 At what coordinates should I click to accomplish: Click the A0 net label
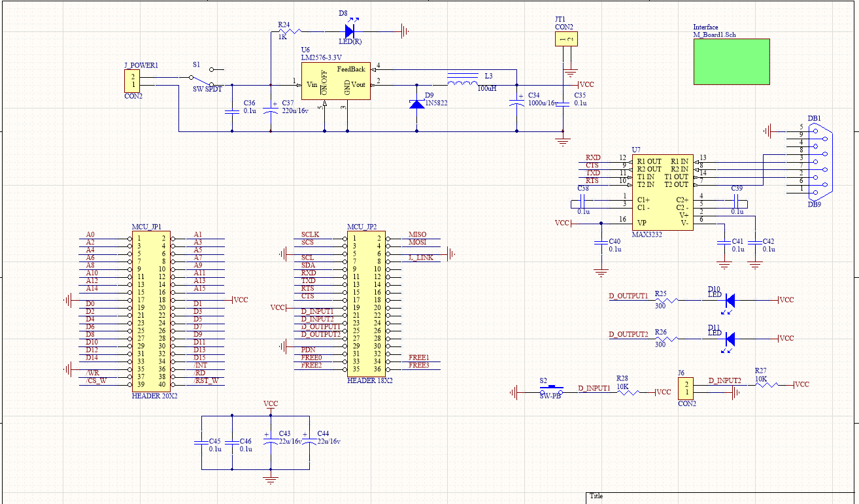[x=90, y=234]
